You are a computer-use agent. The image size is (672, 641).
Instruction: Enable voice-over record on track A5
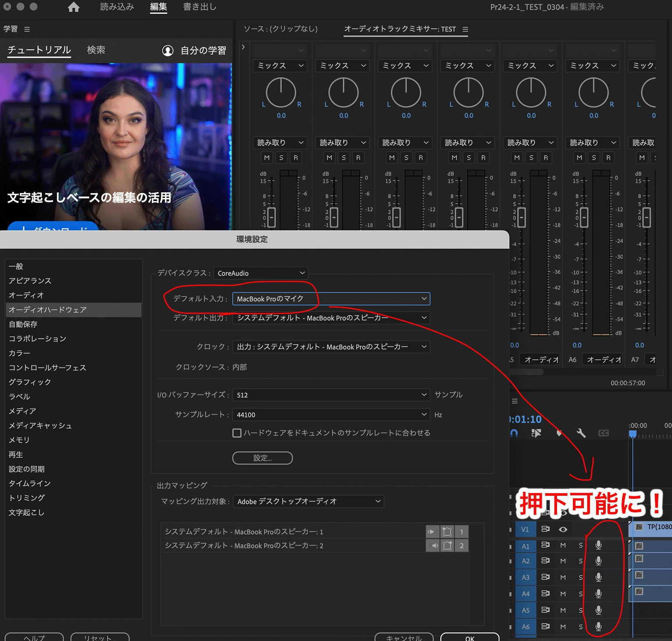[x=598, y=610]
